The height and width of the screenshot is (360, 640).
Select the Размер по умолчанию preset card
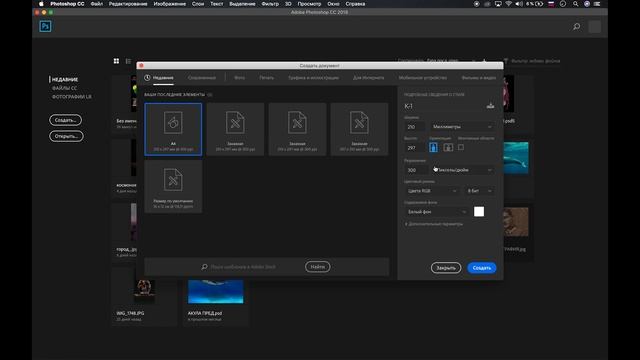click(173, 187)
